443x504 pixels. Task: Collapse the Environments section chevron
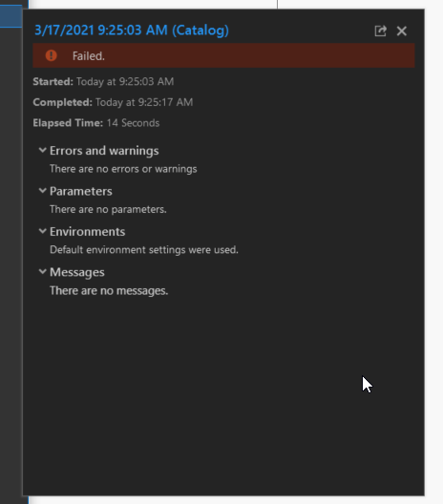point(42,231)
